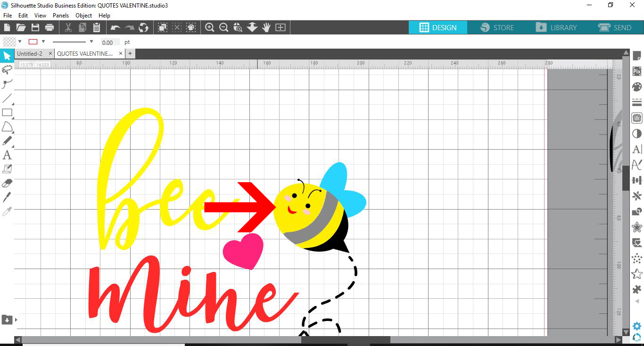
Task: Click the line thickness value field
Action: (110, 42)
